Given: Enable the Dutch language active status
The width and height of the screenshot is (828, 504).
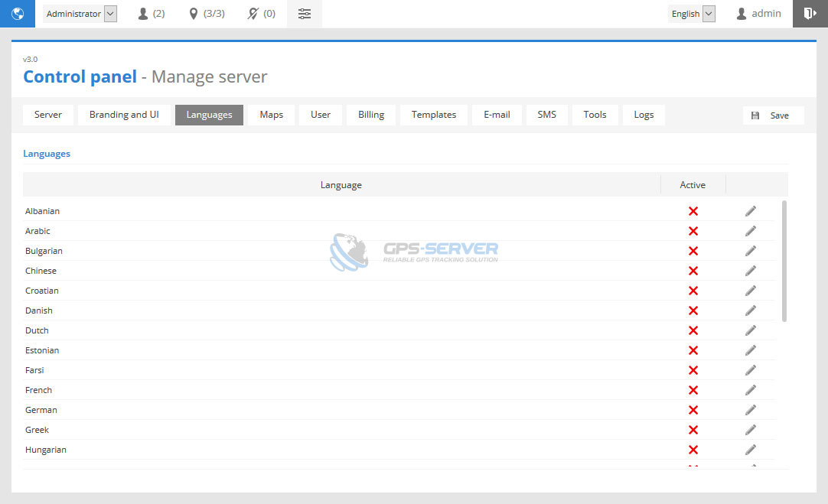Looking at the screenshot, I should [693, 330].
